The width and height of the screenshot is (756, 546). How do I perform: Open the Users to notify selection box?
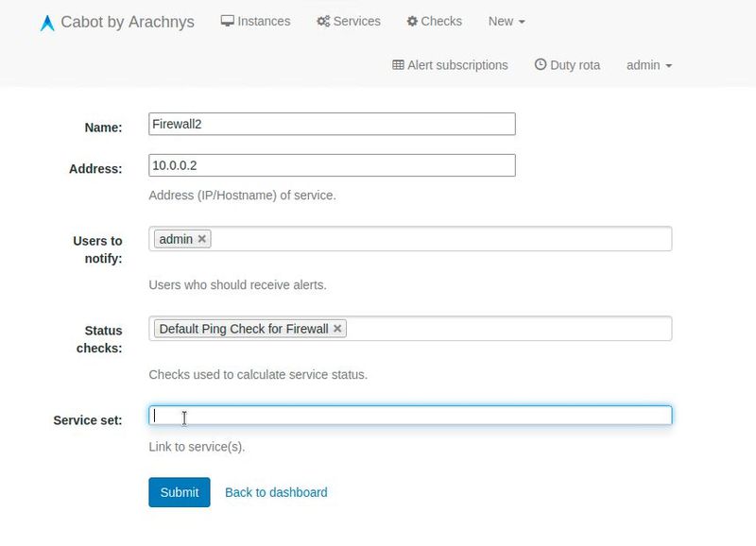(444, 239)
